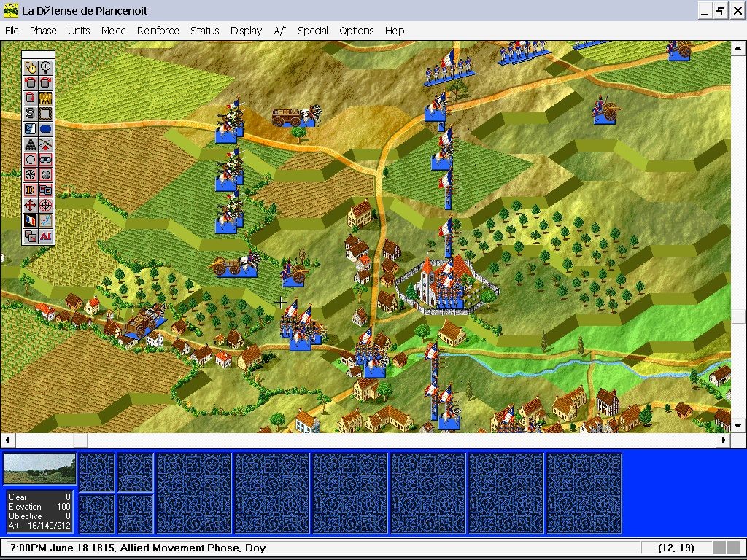Image resolution: width=747 pixels, height=560 pixels.
Task: Restore down the game window
Action: click(x=720, y=10)
